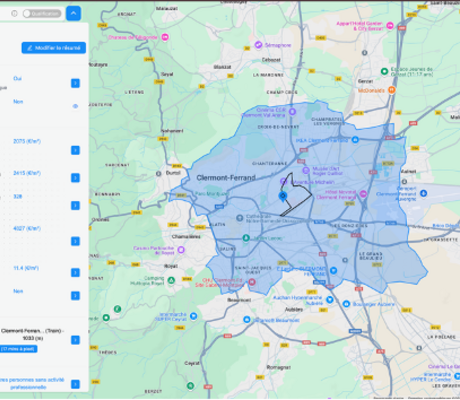Click the Ceyrat town label
Viewport: 460px width, 400px height.
tap(192, 363)
